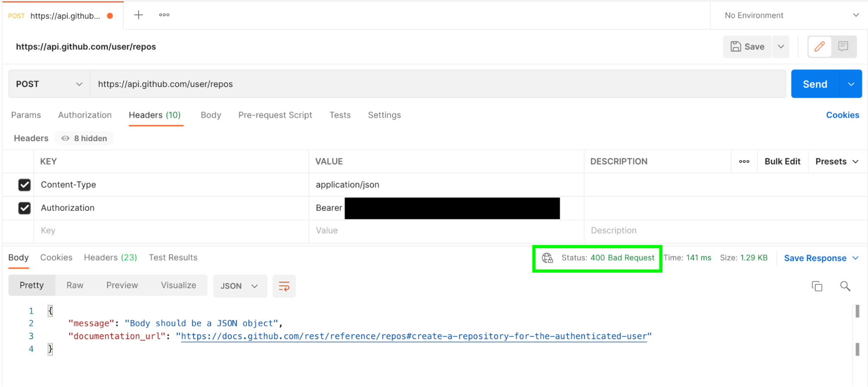Switch response view to Visualize
The image size is (868, 387).
tap(178, 285)
